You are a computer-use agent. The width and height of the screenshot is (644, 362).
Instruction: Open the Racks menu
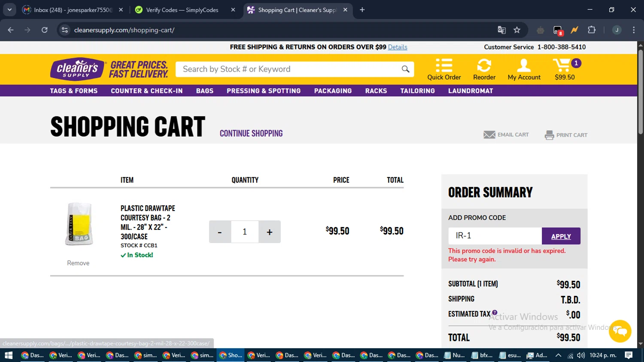(x=376, y=91)
